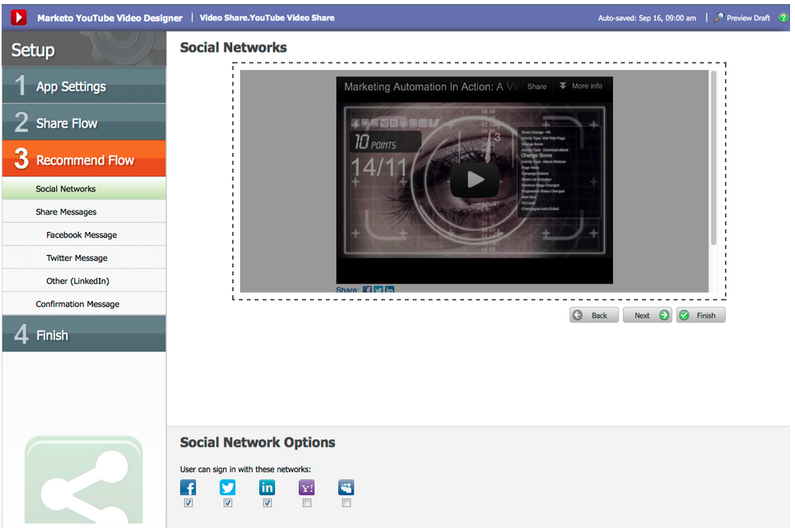Click the Finish button with checkmark
The image size is (795, 532).
[x=700, y=315]
